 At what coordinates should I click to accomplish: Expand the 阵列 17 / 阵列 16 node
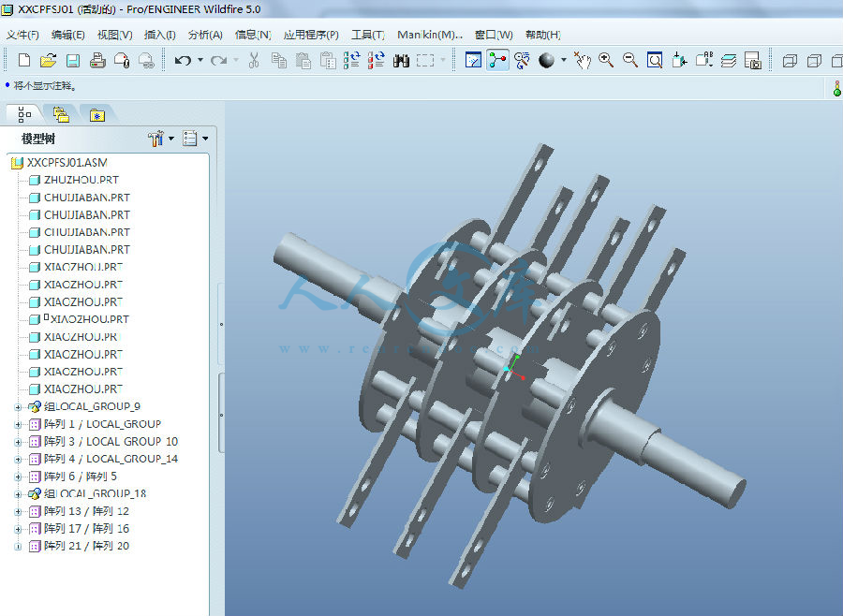(18, 530)
